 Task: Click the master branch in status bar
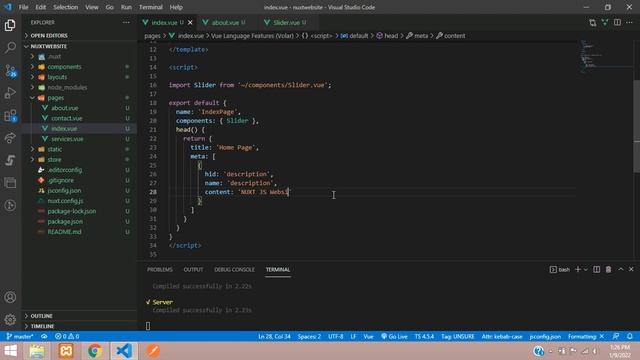(x=20, y=336)
